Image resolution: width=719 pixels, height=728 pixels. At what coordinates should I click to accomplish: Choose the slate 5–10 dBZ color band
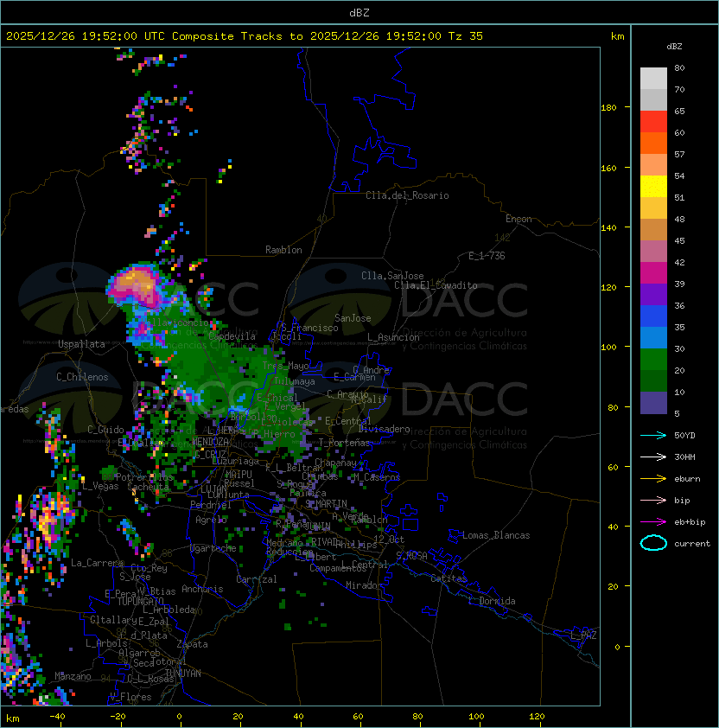653,403
